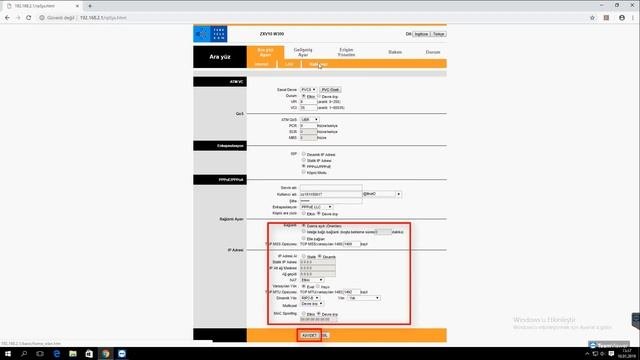Open Microsoft Store from the taskbar
This screenshot has height=360, width=640.
click(x=89, y=353)
